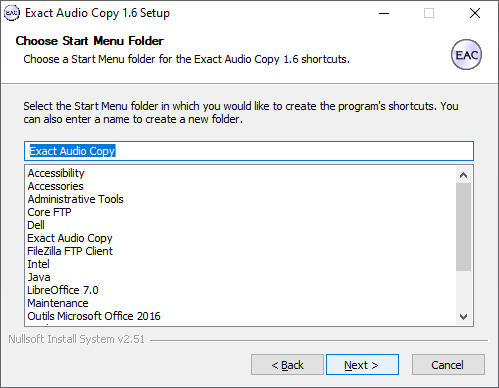Click the EAC logo in the header

coord(466,55)
